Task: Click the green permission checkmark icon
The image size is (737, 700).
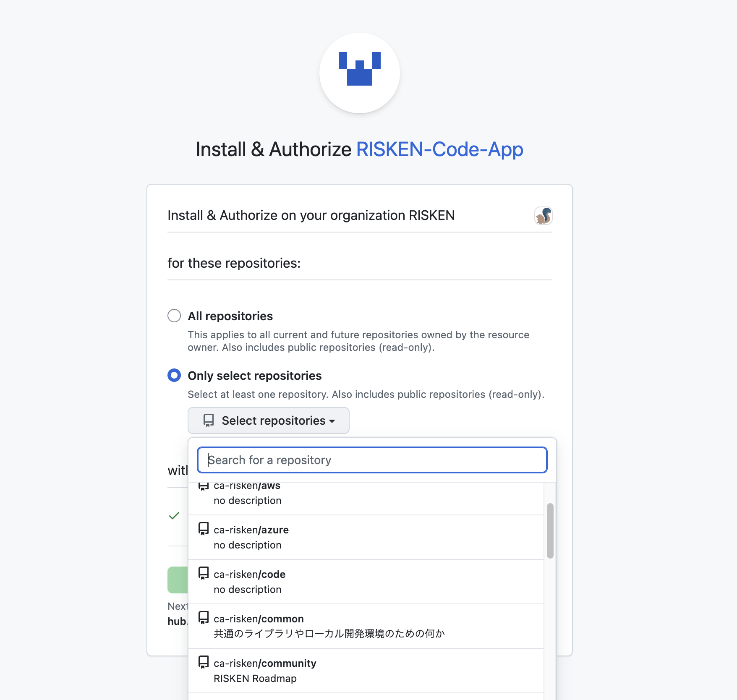Action: (174, 515)
